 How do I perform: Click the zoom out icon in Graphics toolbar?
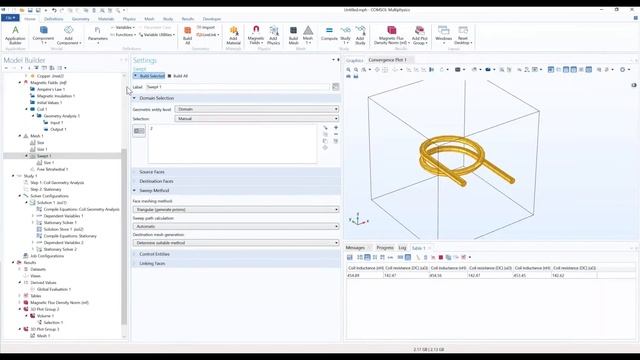[x=356, y=70]
